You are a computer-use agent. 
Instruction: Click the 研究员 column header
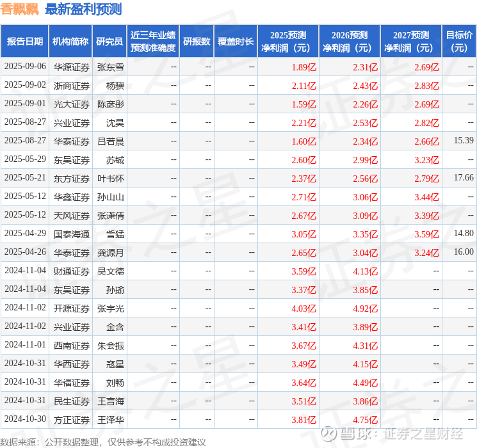click(x=109, y=42)
